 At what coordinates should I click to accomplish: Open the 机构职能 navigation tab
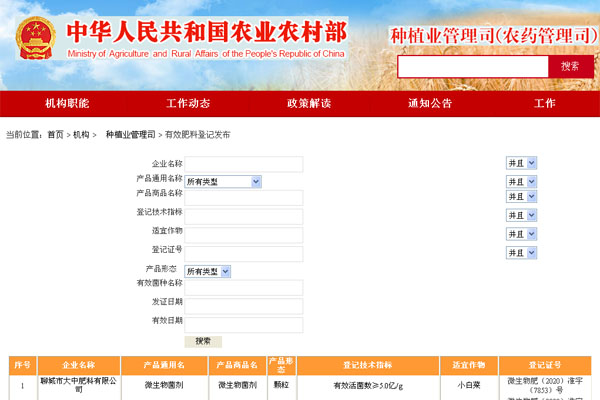67,104
